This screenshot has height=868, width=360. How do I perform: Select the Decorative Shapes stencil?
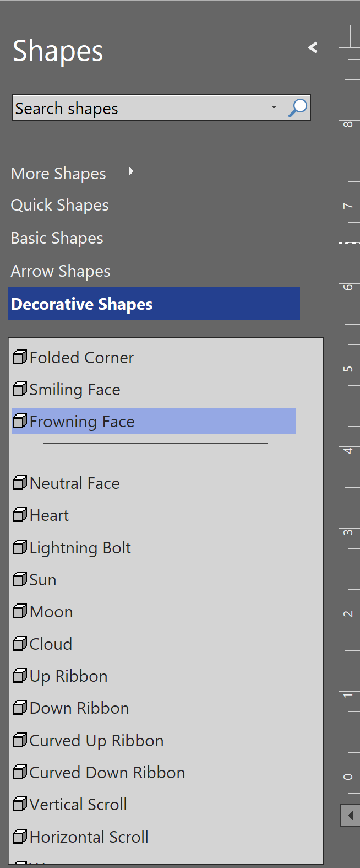tap(82, 304)
